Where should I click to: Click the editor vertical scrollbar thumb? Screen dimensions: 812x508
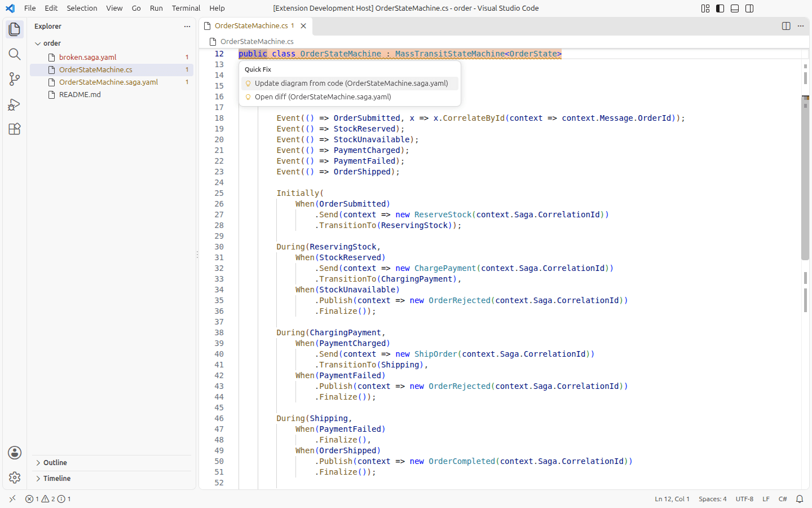pos(805,178)
